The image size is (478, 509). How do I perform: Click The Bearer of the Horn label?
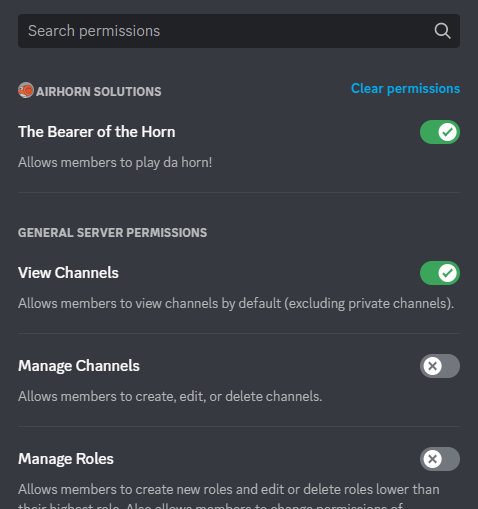(x=97, y=132)
